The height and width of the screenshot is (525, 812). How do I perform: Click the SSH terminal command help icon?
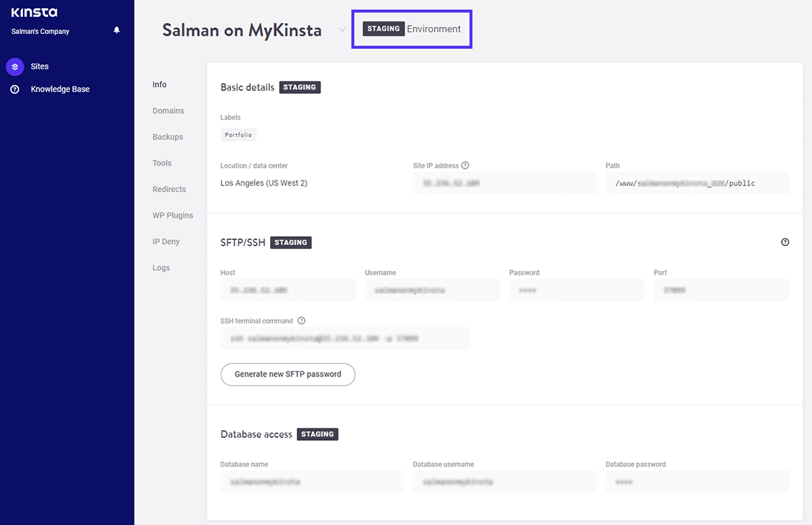coord(300,320)
